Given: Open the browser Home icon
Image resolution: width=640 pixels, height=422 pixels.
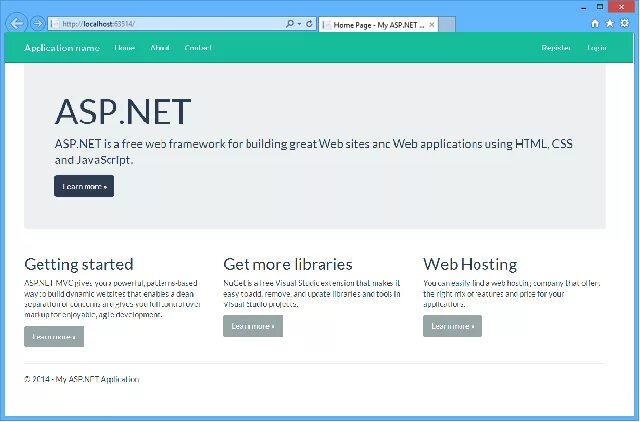Looking at the screenshot, I should point(595,23).
